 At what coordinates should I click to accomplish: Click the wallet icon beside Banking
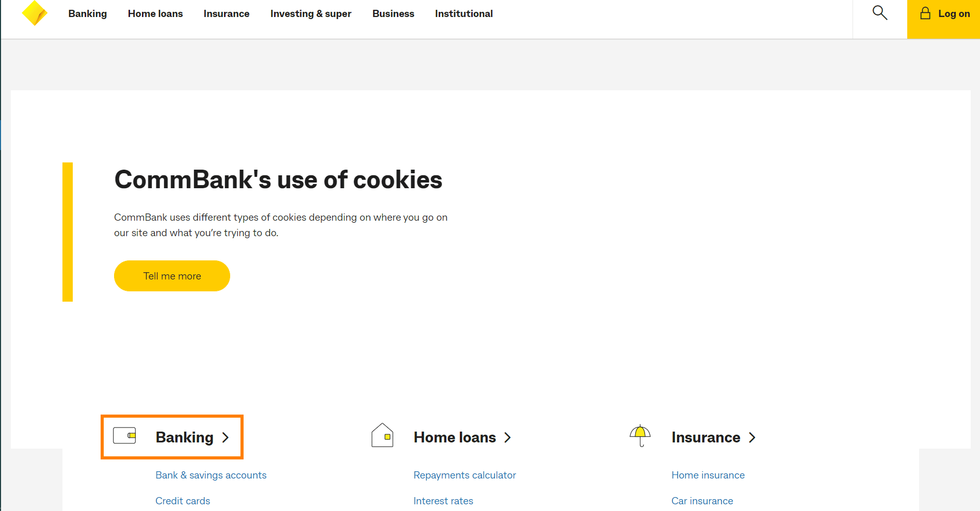(124, 436)
